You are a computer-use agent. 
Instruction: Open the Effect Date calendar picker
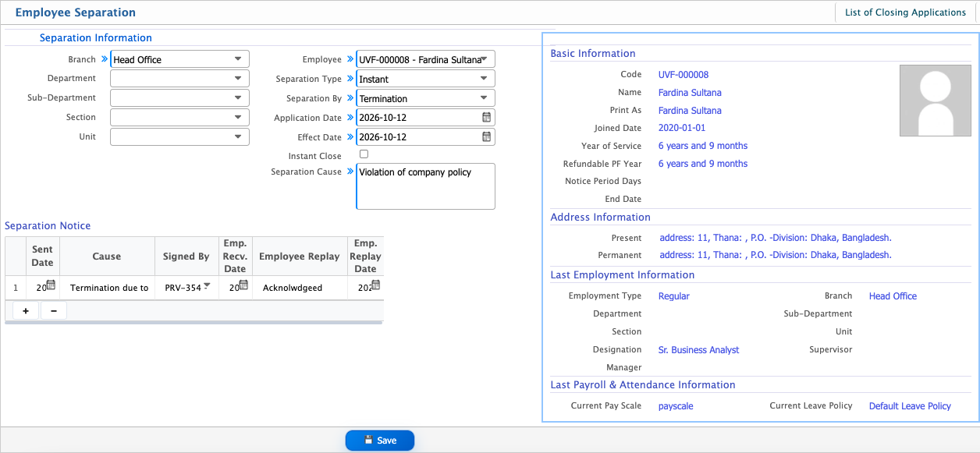[x=487, y=136]
